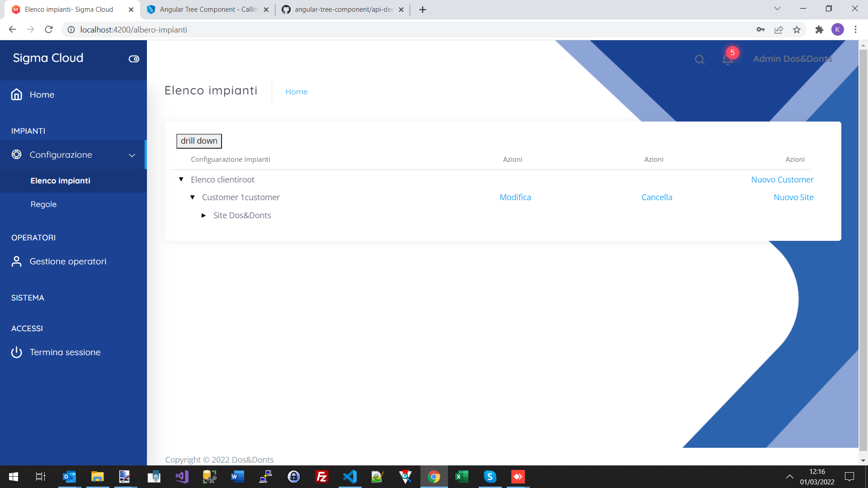Collapse the Elenco clientiroot tree node
This screenshot has height=488, width=868.
181,179
